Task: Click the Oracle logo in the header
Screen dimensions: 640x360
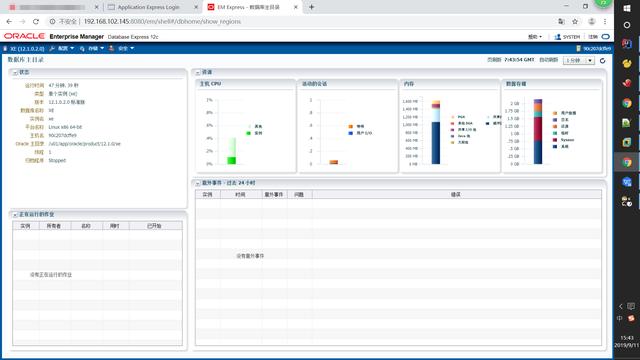Action: pos(24,36)
